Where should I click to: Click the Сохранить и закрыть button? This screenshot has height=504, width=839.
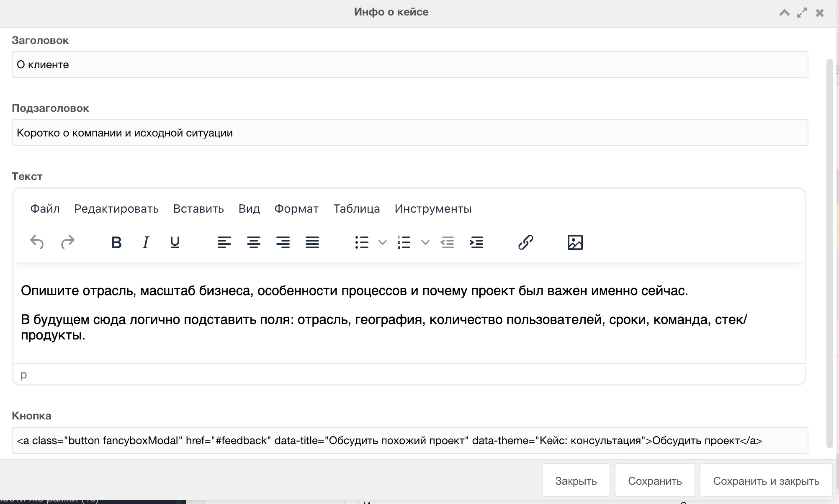point(766,481)
